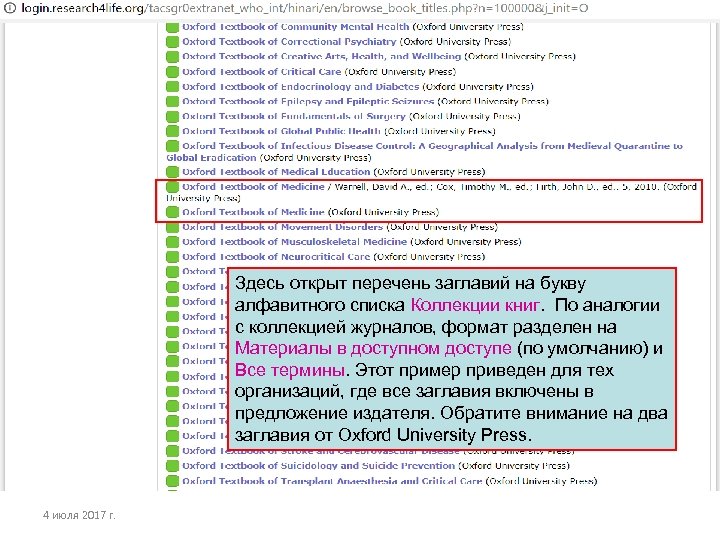Open Oxford Textbook of Epilepsy and Epileptic Seizures
Viewport: 720px width, 540px height.
308,101
